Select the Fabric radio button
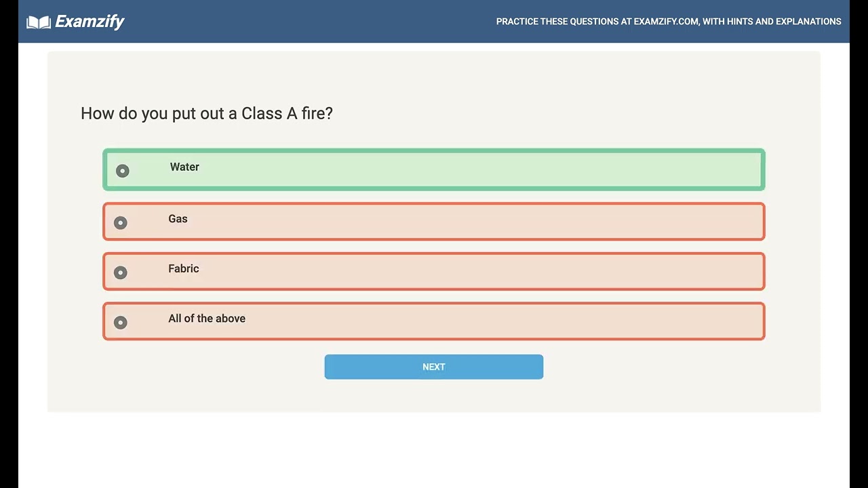The height and width of the screenshot is (488, 868). [121, 272]
